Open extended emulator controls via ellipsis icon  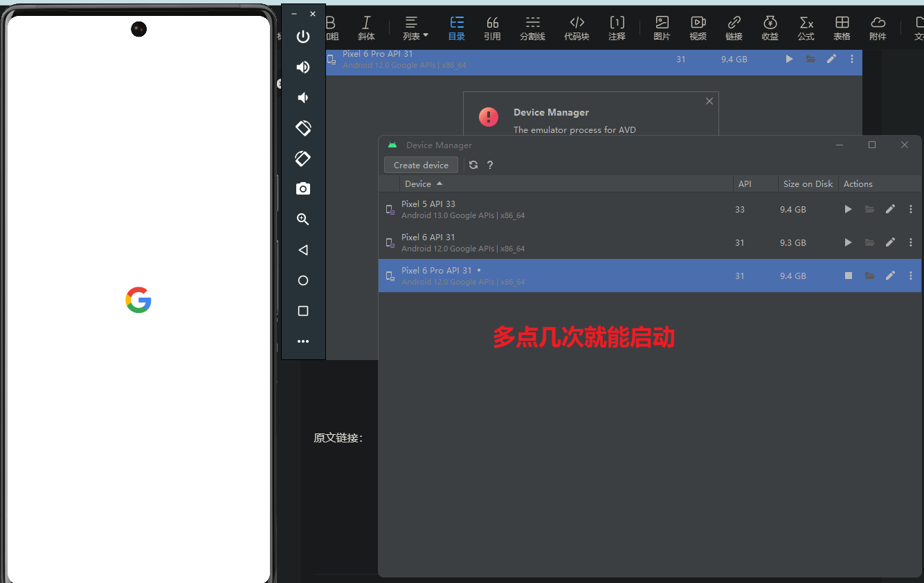(302, 341)
